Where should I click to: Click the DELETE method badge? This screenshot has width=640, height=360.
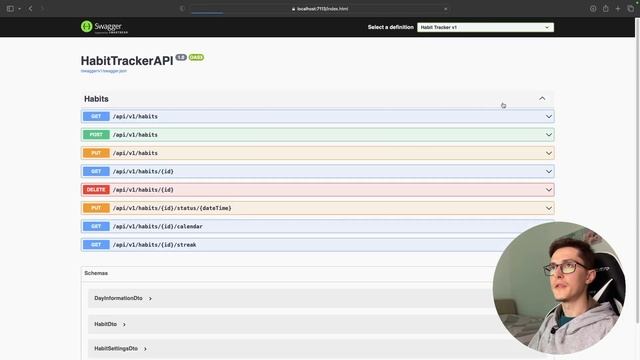point(96,190)
